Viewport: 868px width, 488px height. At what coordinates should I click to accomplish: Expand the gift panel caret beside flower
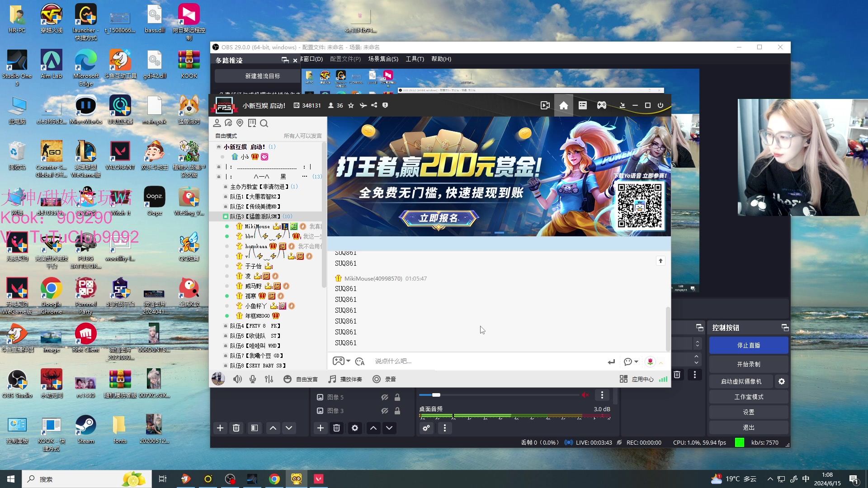pyautogui.click(x=661, y=363)
